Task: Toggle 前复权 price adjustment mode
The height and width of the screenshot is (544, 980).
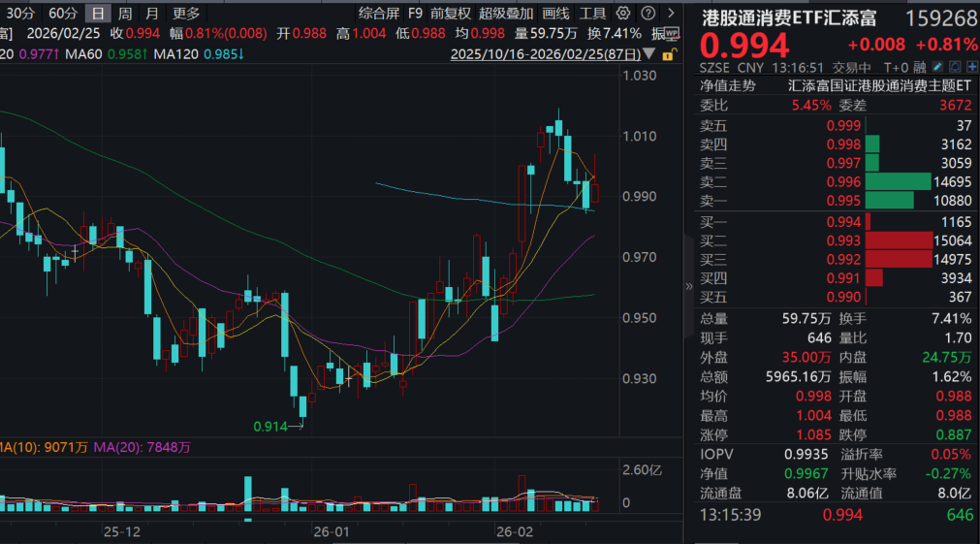Action: coord(451,13)
